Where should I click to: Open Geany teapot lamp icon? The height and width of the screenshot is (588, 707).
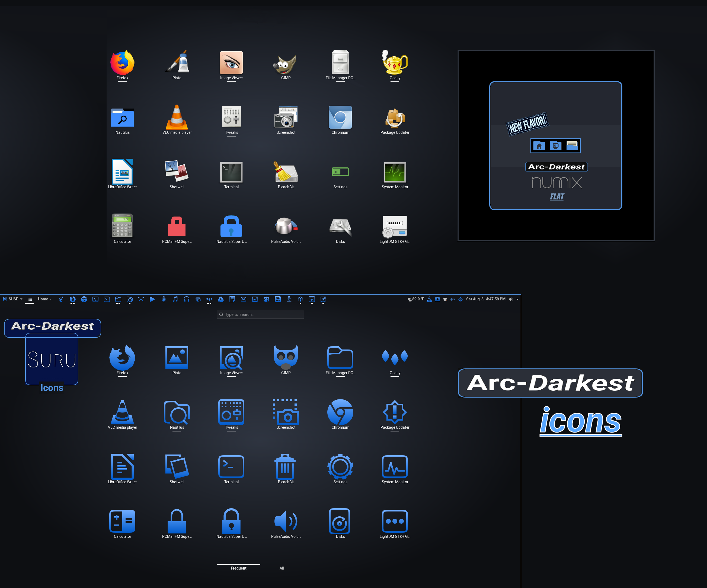click(x=394, y=62)
